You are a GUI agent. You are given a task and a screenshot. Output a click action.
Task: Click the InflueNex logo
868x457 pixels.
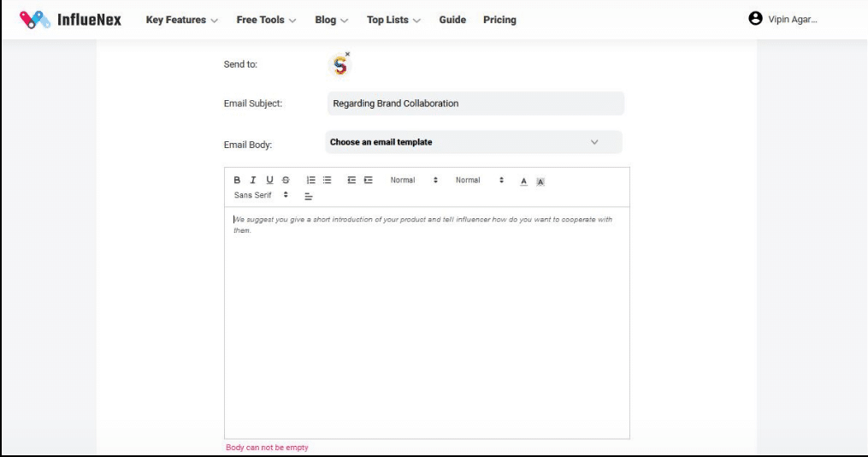[x=70, y=20]
